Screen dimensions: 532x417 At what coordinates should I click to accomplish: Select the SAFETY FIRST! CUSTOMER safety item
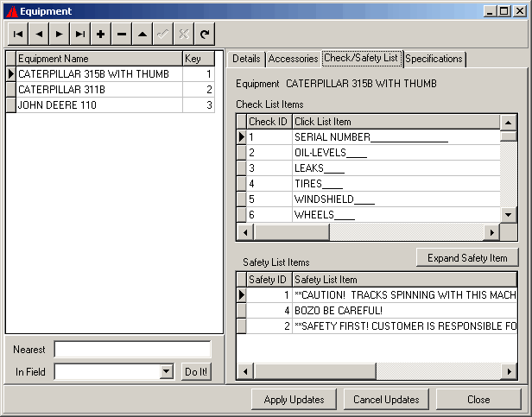pos(377,326)
